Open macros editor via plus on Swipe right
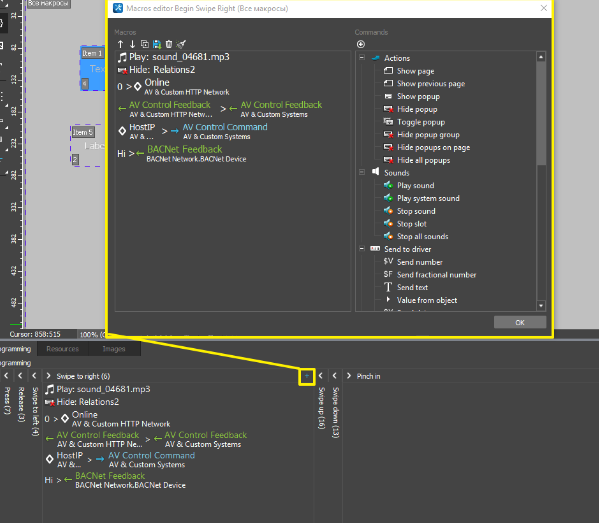The width and height of the screenshot is (599, 523). pyautogui.click(x=307, y=377)
